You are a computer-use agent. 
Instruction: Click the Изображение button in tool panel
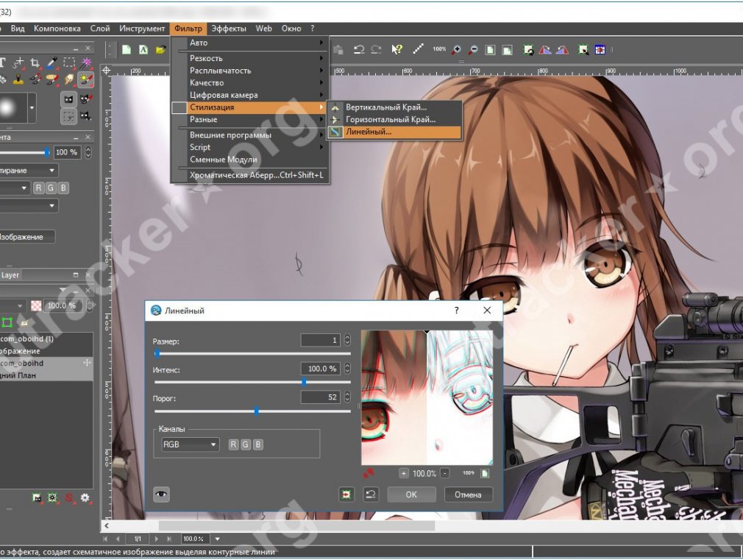click(x=27, y=237)
